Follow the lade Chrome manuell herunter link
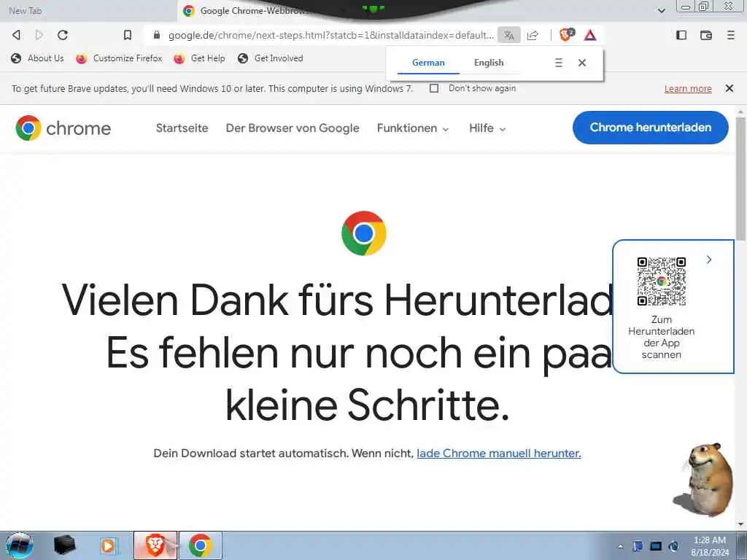Image resolution: width=747 pixels, height=560 pixels. coord(499,454)
